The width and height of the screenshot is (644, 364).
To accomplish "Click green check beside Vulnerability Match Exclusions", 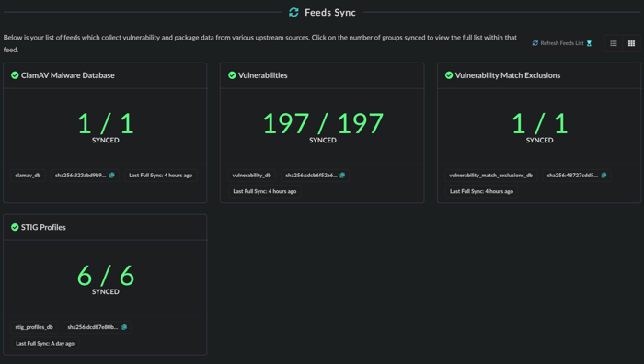I will coord(449,75).
